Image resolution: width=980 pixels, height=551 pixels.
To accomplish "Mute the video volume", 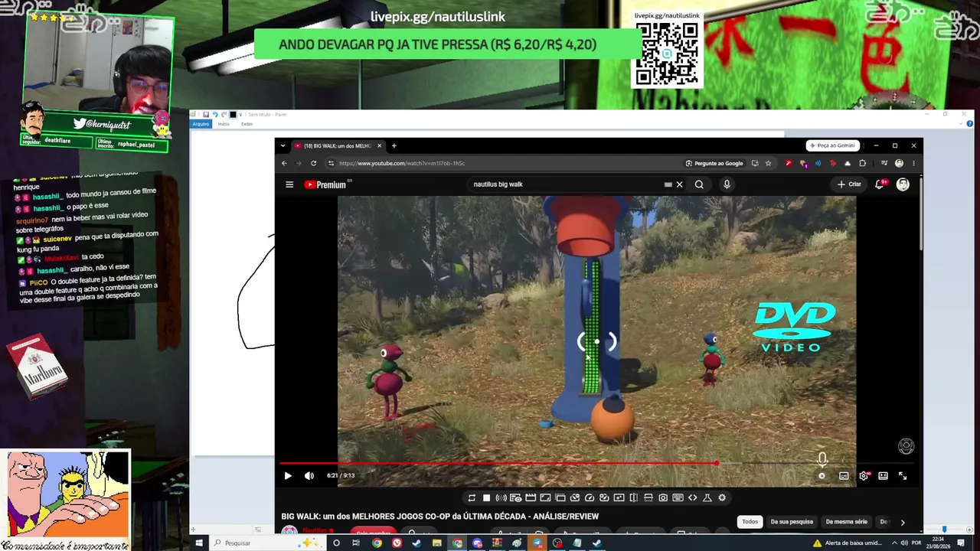I will click(x=309, y=476).
